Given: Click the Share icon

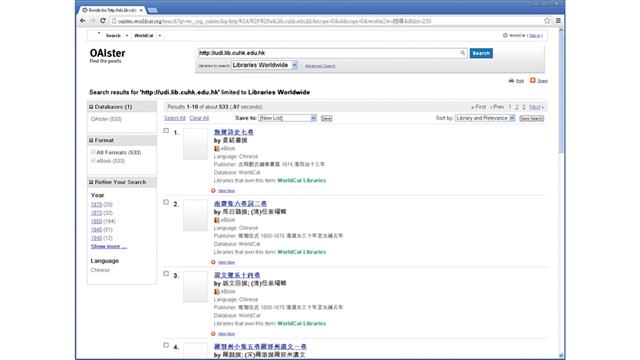Looking at the screenshot, I should tap(533, 80).
